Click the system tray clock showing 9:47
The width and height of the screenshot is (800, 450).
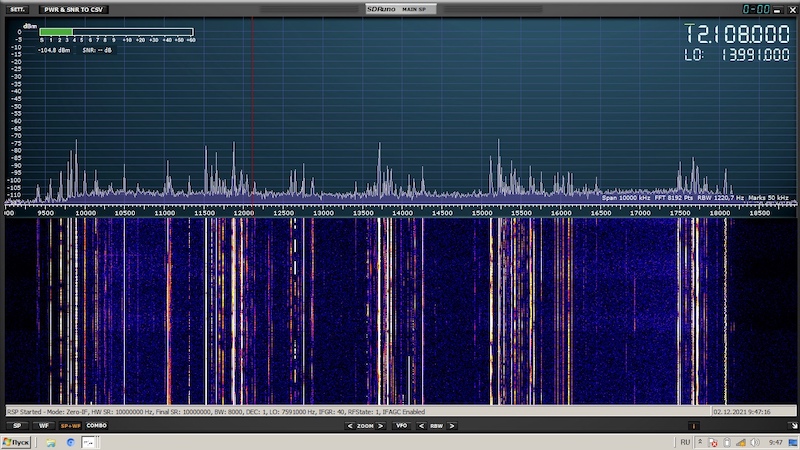776,442
